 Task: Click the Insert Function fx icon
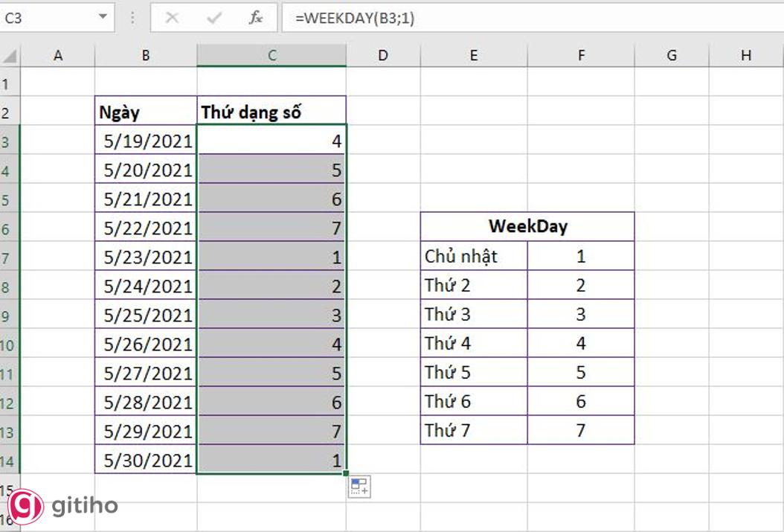click(256, 18)
